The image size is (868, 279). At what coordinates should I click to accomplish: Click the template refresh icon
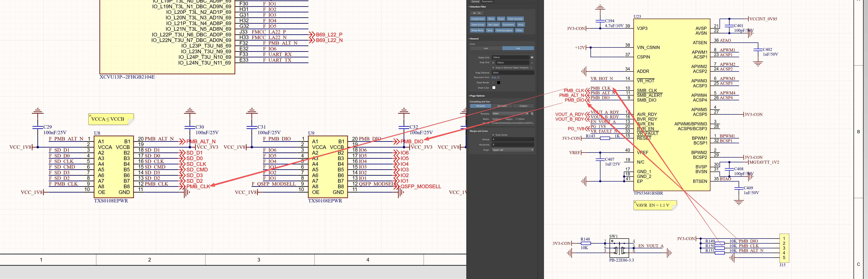(x=532, y=114)
